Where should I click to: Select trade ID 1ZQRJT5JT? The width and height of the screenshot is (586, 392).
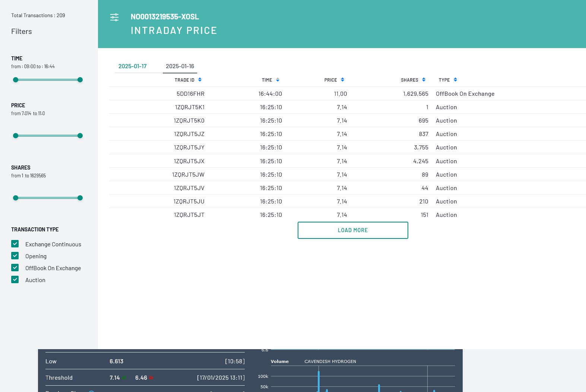point(189,215)
